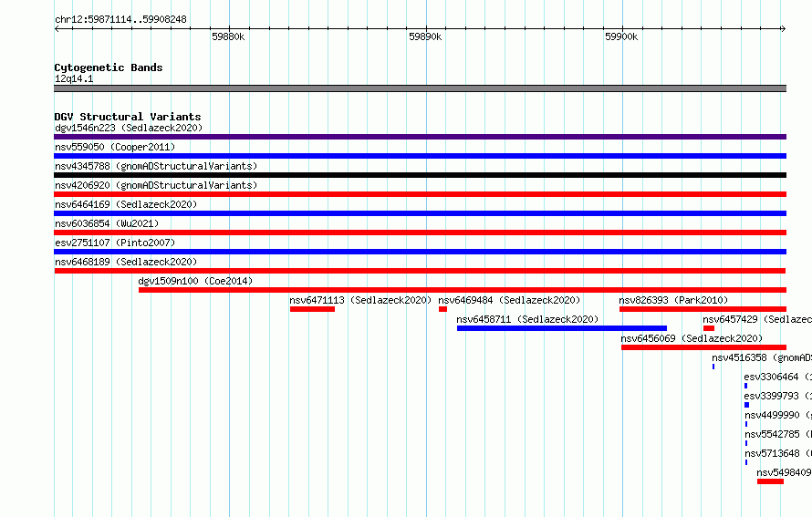Open variant nsv6457429 label
This screenshot has height=517, width=812.
(x=757, y=319)
